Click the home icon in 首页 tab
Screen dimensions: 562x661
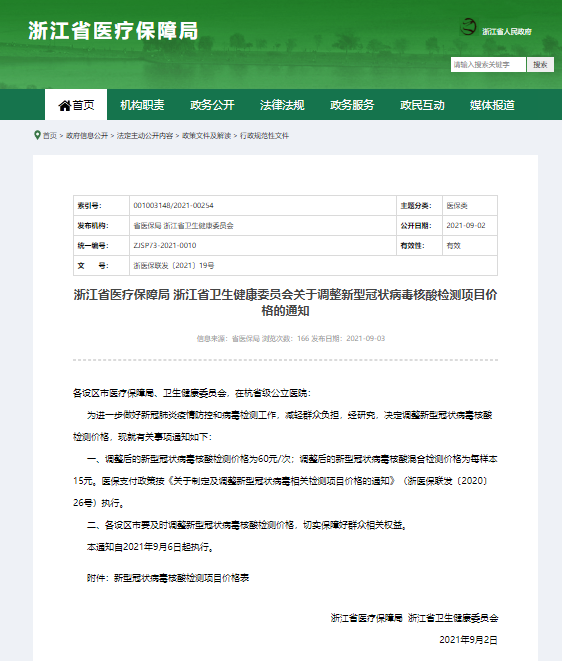pyautogui.click(x=65, y=105)
